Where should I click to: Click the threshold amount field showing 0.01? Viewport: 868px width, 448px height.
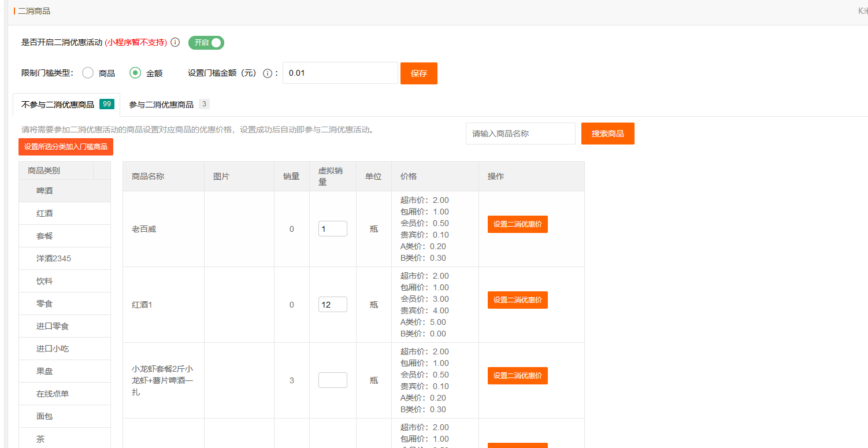pos(340,73)
